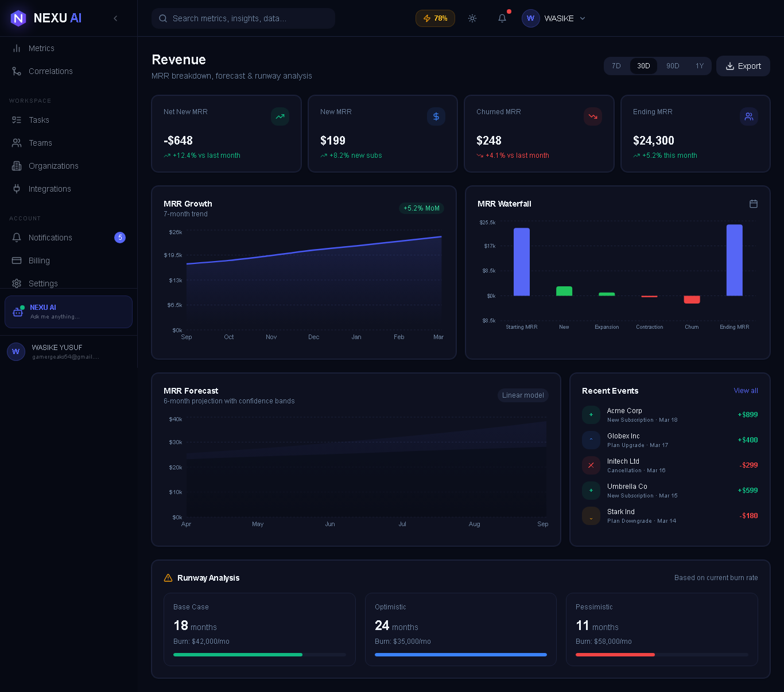Toggle light/dark theme with the sun icon
The height and width of the screenshot is (692, 784).
pos(472,18)
